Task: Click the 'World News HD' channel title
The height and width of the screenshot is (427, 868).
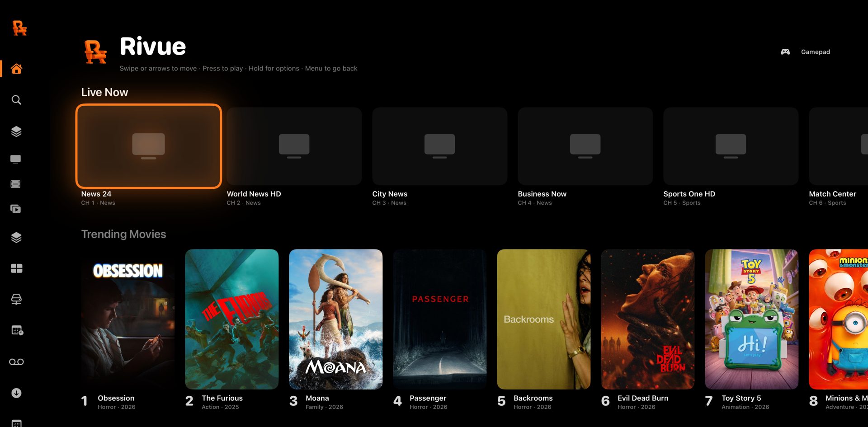Action: tap(254, 194)
